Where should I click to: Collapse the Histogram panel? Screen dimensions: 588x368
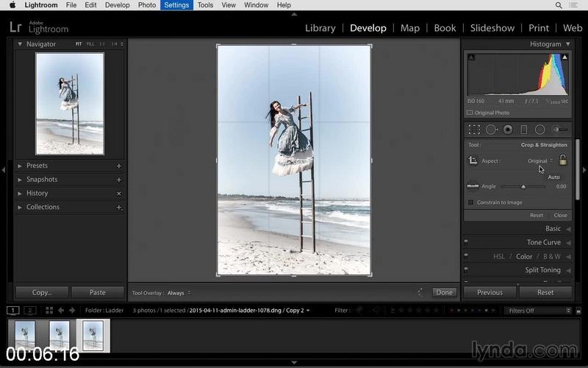point(568,44)
